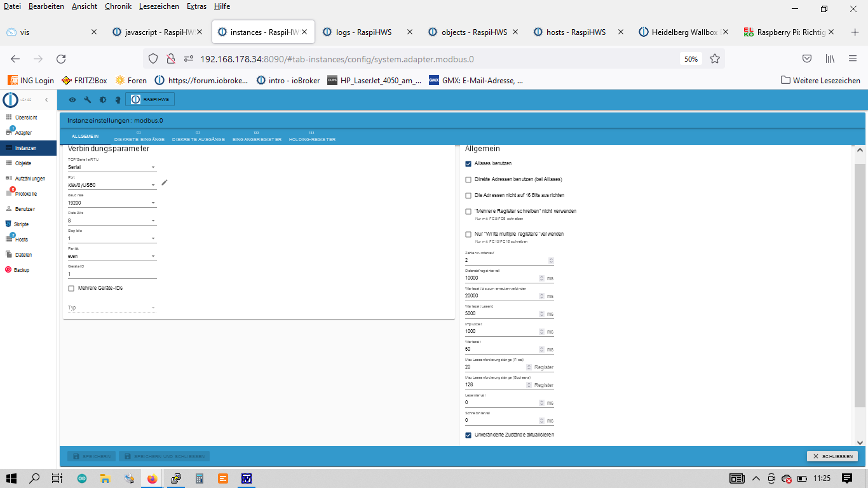This screenshot has height=488, width=868.
Task: Toggle the brightness theme icon in top toolbar
Action: [103, 100]
